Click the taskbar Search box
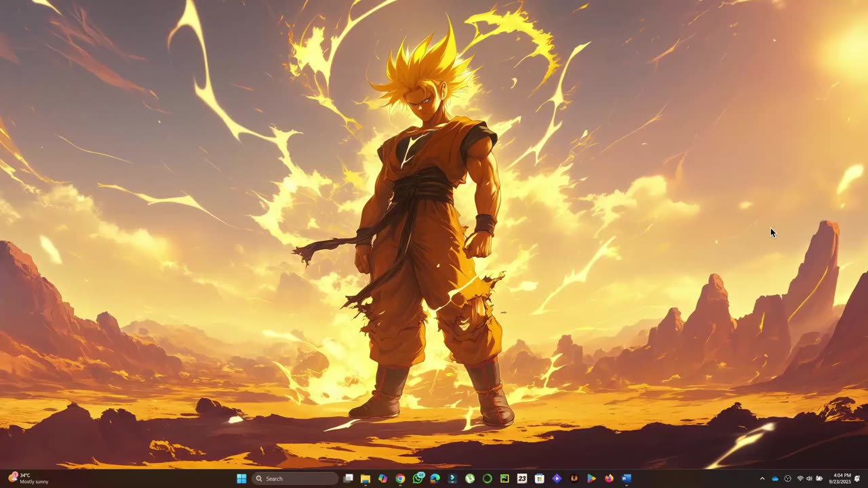Screen dimensions: 868x488 295,479
